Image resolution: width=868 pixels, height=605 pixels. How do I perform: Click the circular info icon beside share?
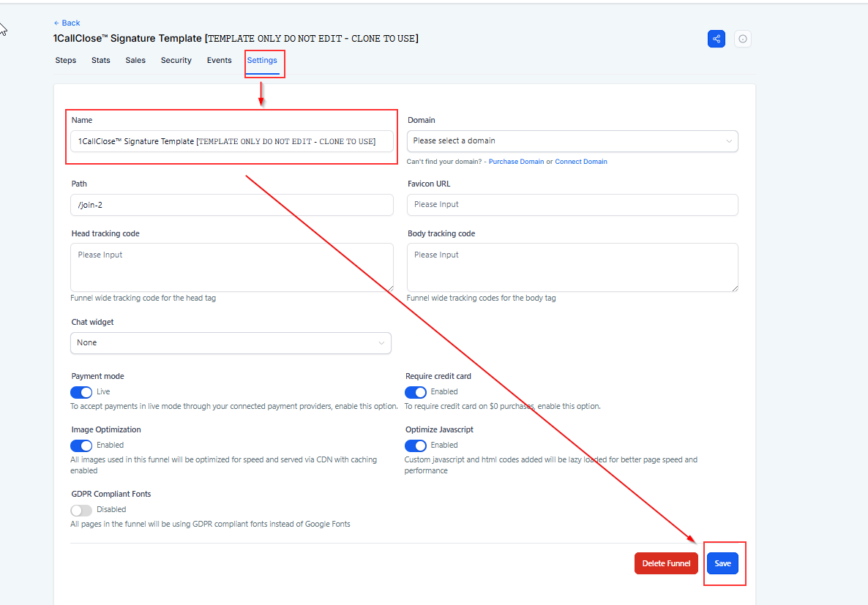(x=742, y=39)
